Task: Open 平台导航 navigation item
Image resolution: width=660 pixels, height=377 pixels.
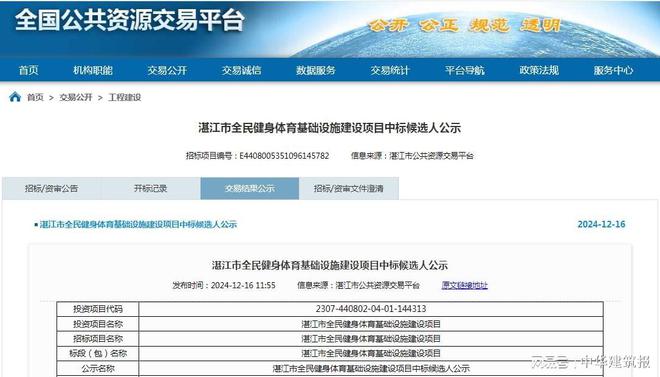Action: [x=465, y=70]
